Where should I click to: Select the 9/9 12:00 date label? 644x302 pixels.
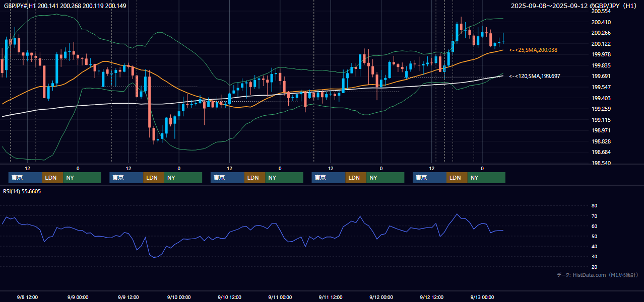[128, 297]
